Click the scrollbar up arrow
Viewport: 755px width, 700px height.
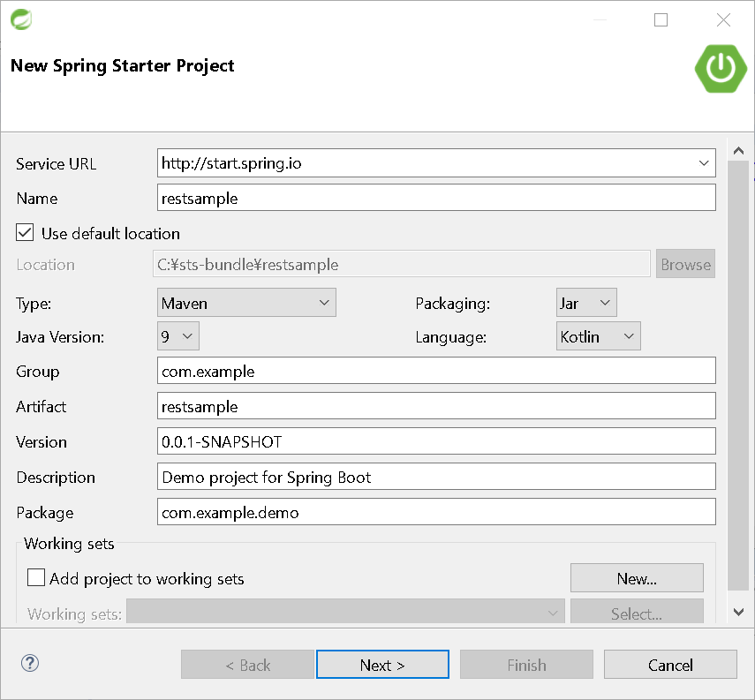point(738,151)
